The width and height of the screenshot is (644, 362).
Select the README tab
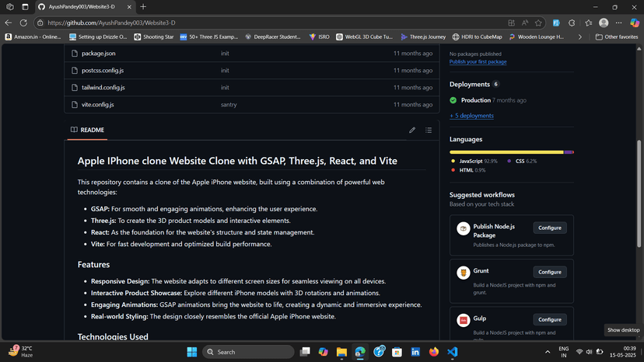(x=87, y=130)
